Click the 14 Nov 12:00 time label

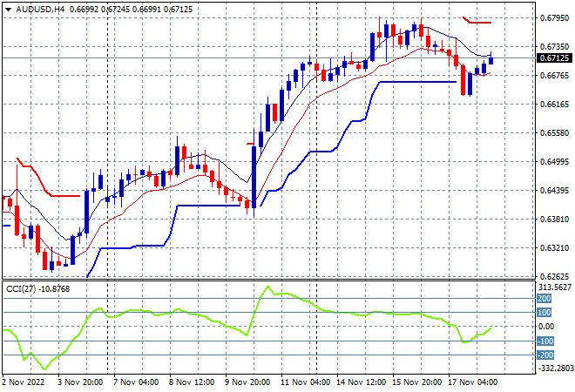361,382
